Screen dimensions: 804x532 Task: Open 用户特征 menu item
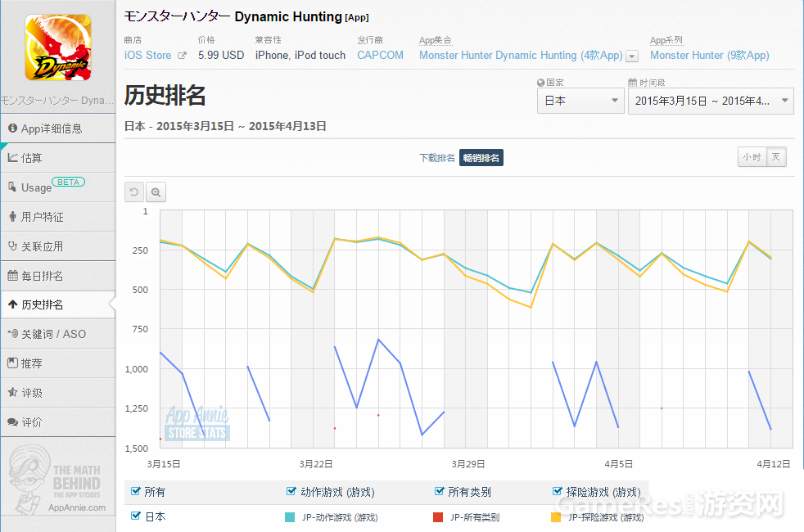58,217
